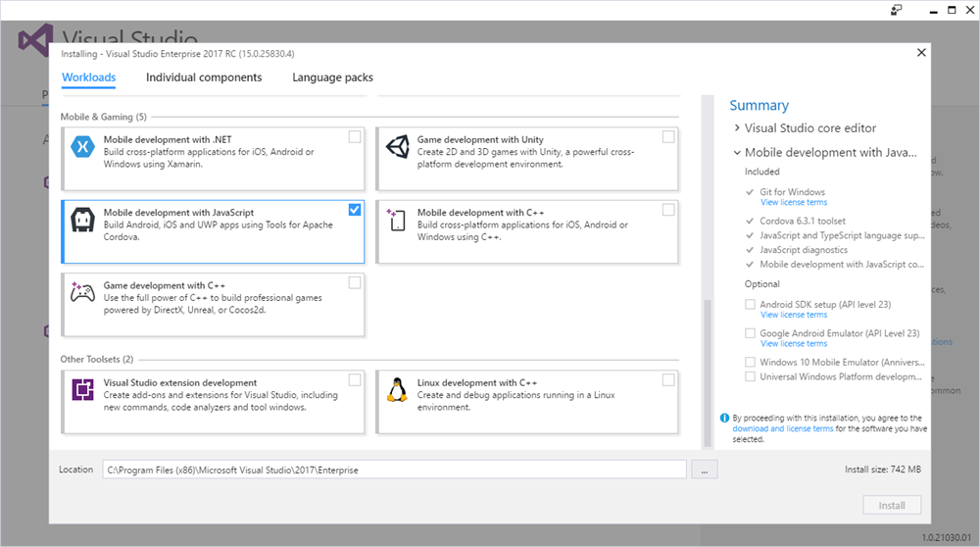Switch to the Individual components tab
The image size is (980, 547).
pyautogui.click(x=204, y=77)
